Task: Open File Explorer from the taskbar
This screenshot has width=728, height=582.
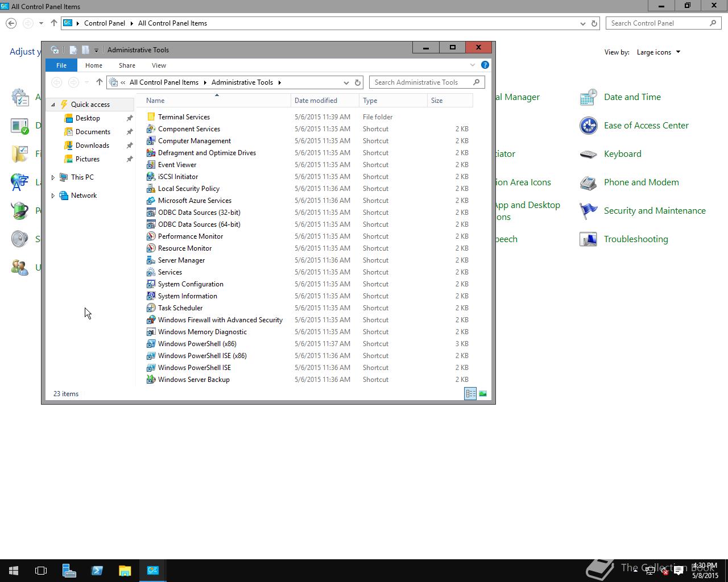Action: pos(125,571)
